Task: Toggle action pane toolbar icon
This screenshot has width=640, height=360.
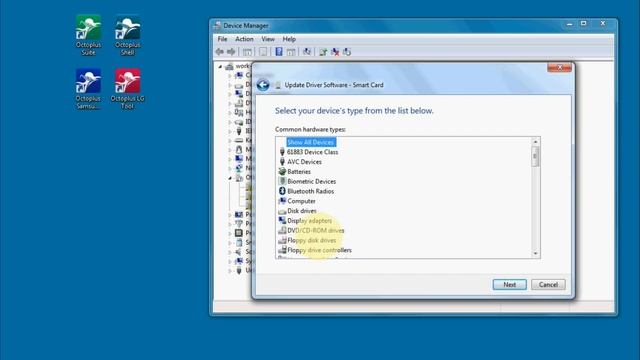Action: (x=291, y=52)
